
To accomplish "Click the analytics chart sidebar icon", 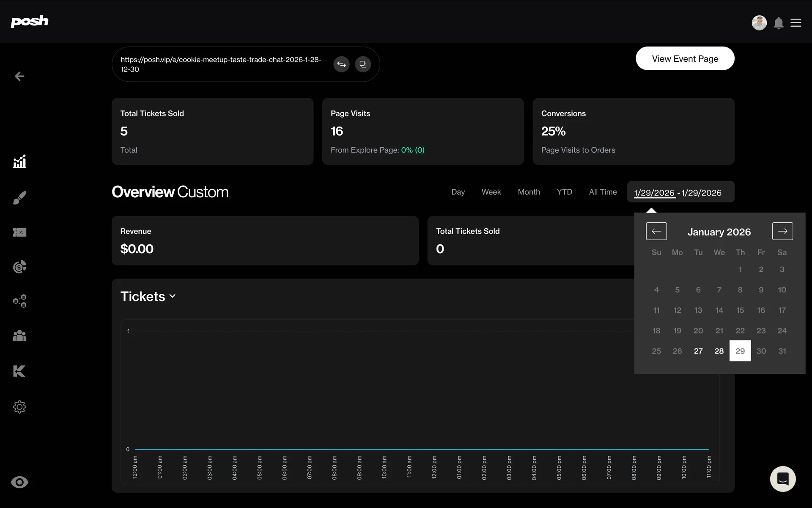I will 19,161.
